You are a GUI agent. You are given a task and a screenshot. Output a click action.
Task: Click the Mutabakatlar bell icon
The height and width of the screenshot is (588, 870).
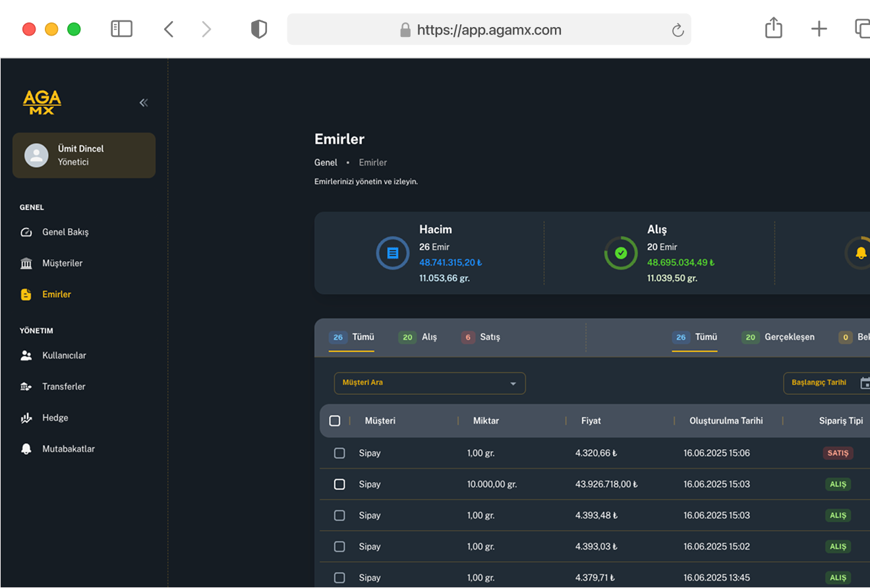(25, 448)
